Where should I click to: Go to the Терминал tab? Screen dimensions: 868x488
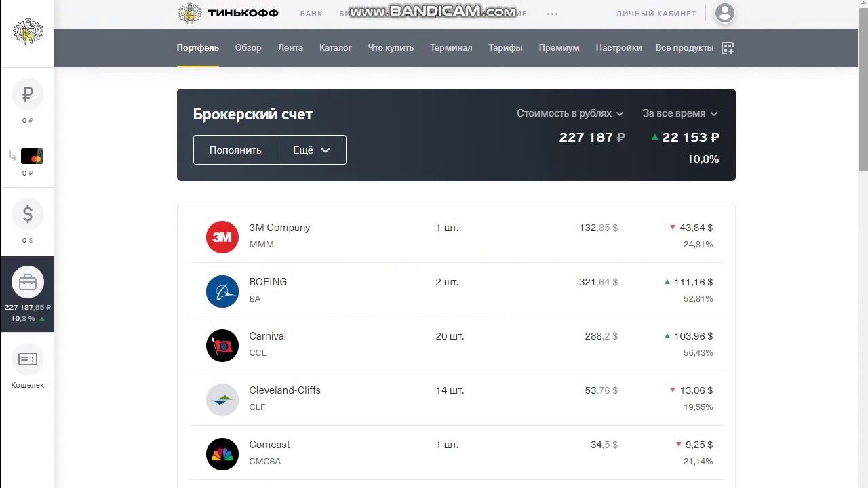coord(451,48)
